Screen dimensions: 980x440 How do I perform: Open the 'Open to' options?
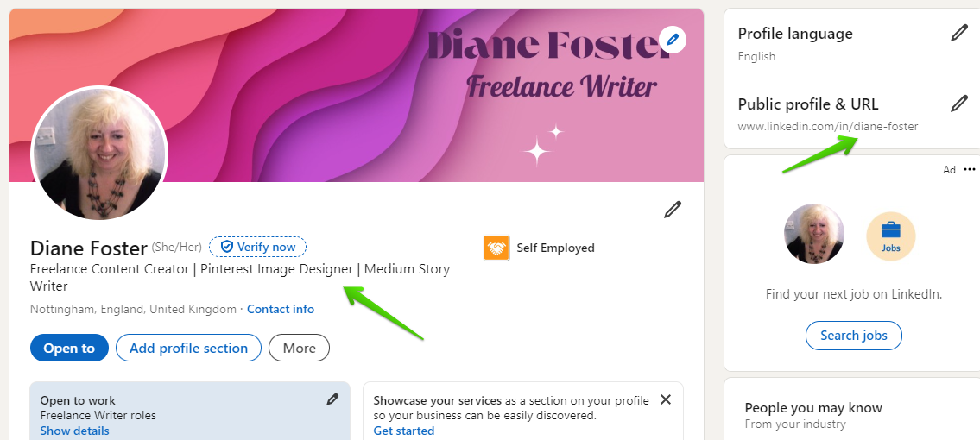click(x=69, y=349)
